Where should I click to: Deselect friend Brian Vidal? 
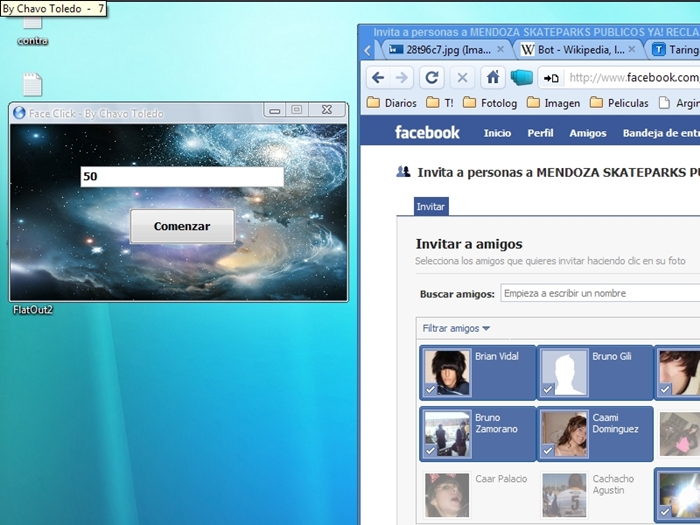pyautogui.click(x=478, y=372)
